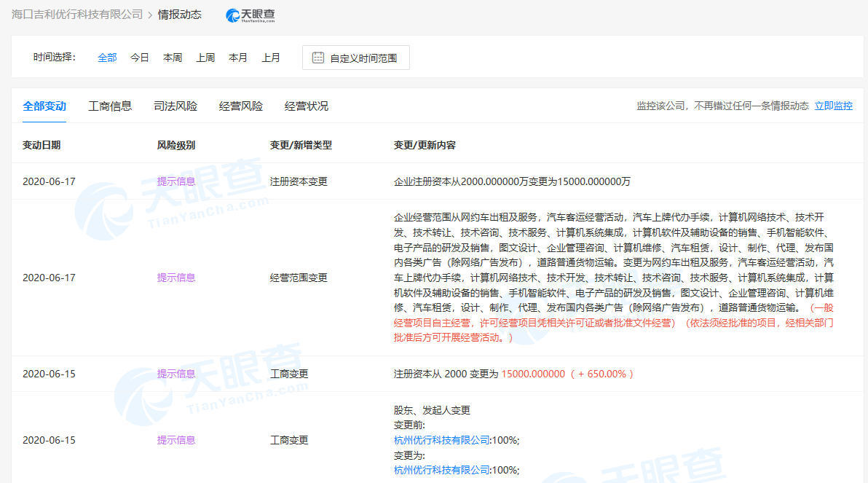Click 杭州优行科技有限公司 link under 变更前
Viewport: 868px width, 483px height.
tap(442, 440)
